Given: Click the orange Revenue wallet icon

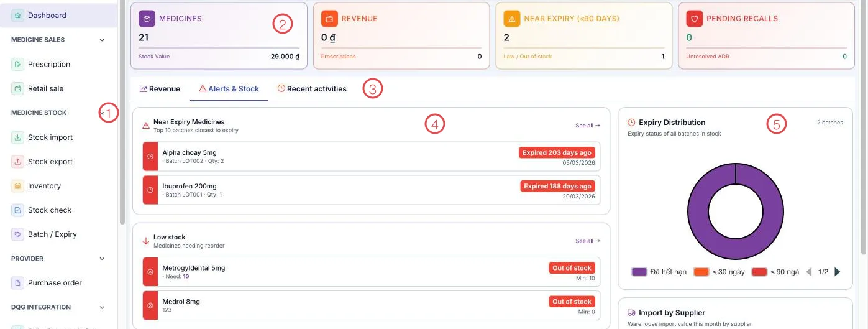Looking at the screenshot, I should click(329, 19).
